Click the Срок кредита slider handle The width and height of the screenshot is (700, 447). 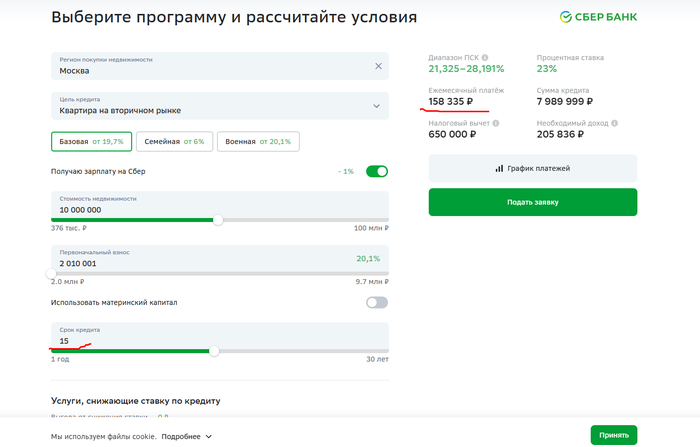click(x=214, y=351)
